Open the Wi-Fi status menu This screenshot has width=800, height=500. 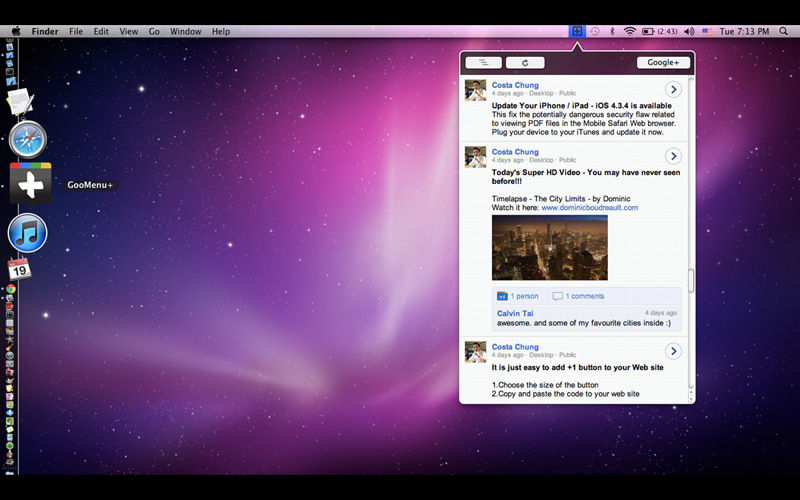(630, 31)
